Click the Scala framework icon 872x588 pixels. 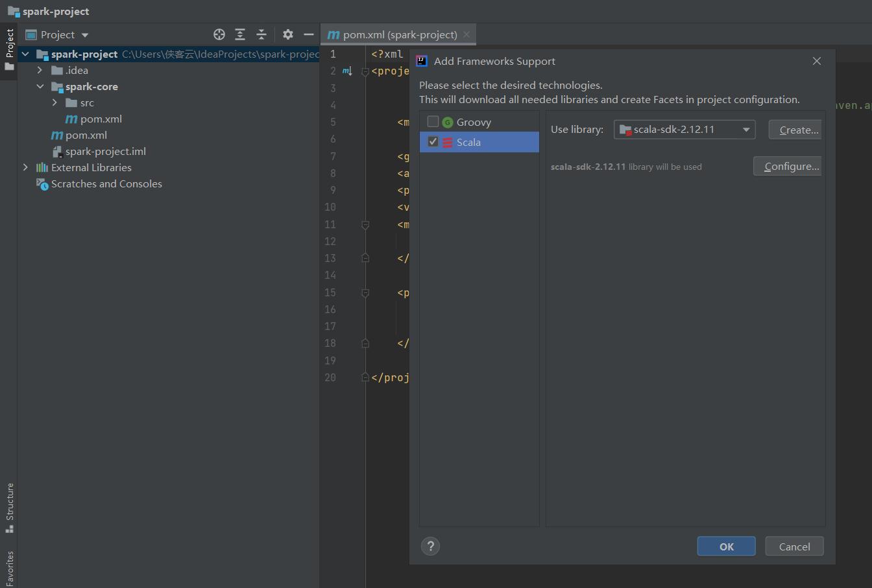(x=448, y=142)
